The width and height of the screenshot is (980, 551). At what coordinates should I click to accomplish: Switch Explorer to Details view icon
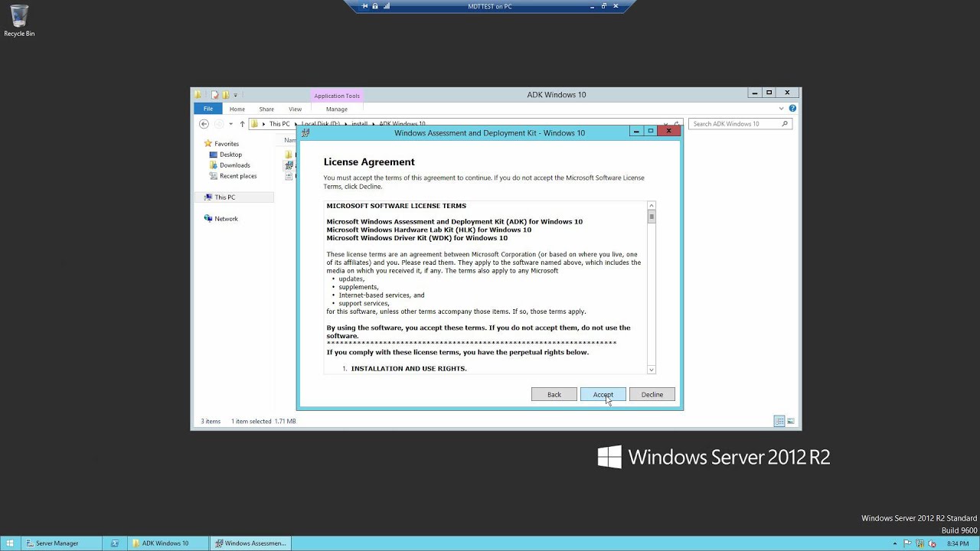pyautogui.click(x=779, y=421)
